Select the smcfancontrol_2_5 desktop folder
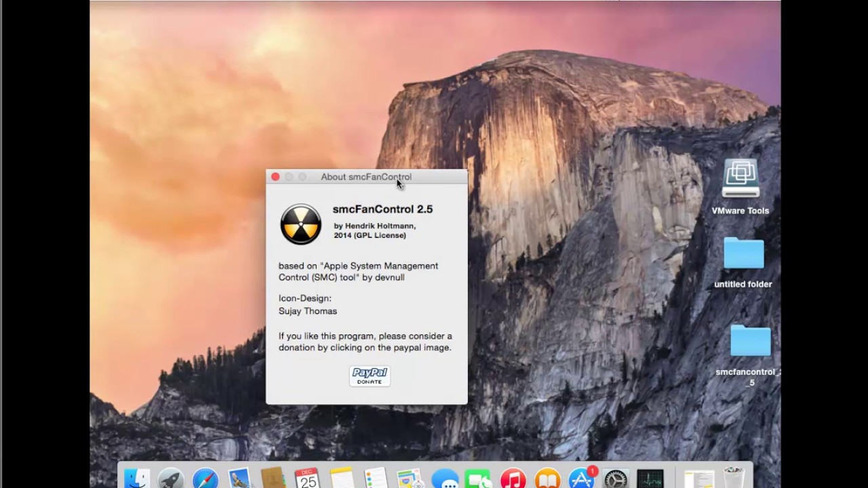The height and width of the screenshot is (488, 868). point(750,341)
